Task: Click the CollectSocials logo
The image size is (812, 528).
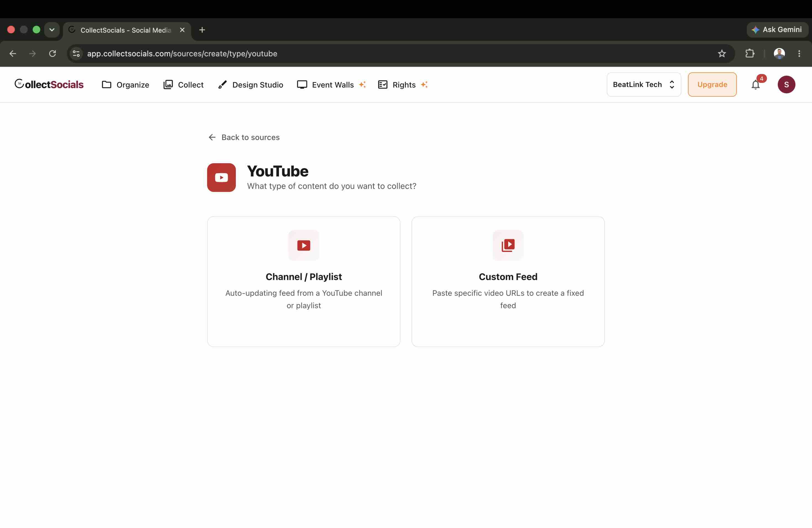Action: pyautogui.click(x=49, y=84)
